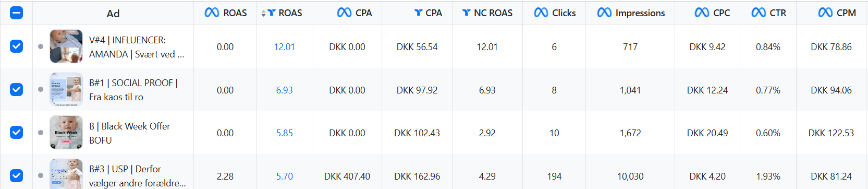The image size is (868, 189).
Task: Sort by the Ad column header
Action: (x=113, y=14)
